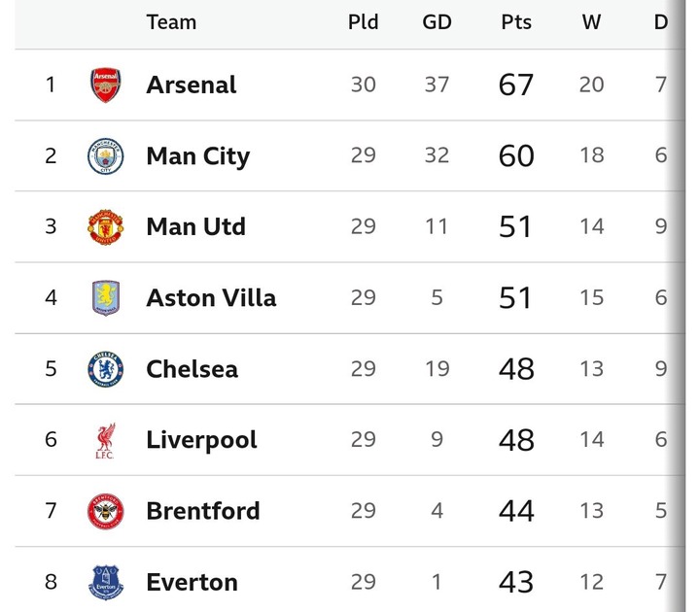The height and width of the screenshot is (612, 700).
Task: Select the Liverpool team name
Action: point(201,440)
